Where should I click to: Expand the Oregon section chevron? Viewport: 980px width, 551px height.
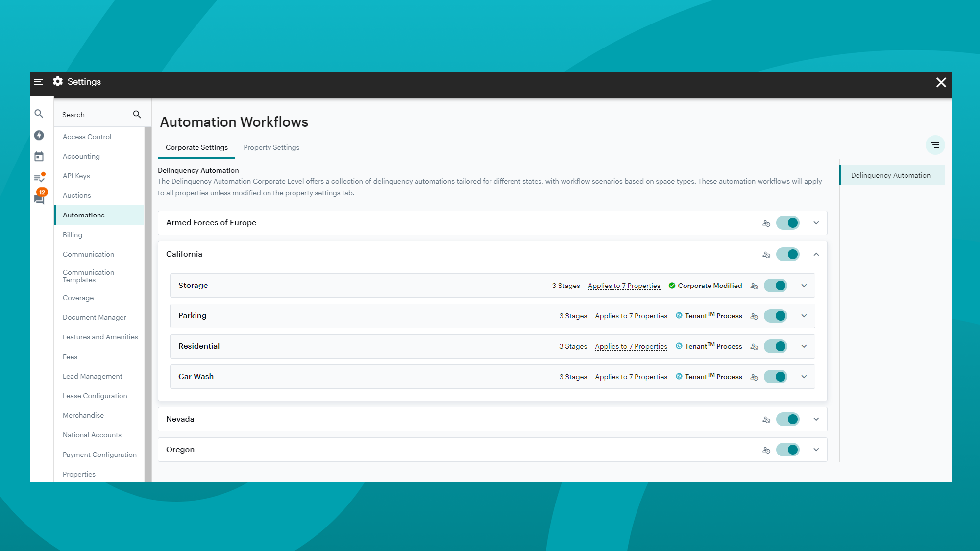tap(816, 450)
